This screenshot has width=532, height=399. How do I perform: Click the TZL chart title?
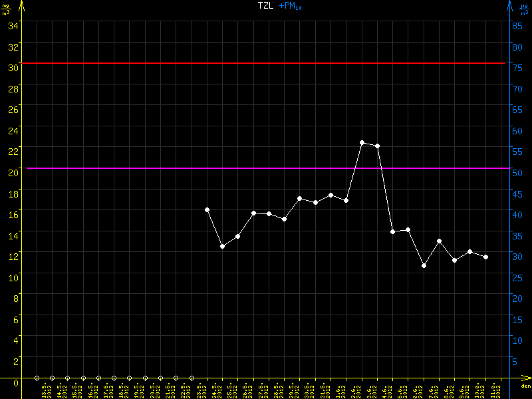tap(265, 5)
